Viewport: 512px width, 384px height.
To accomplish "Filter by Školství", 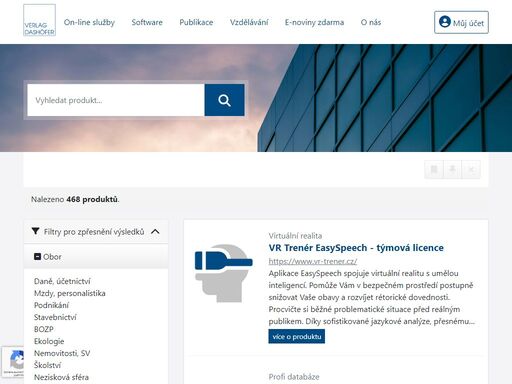I will (x=47, y=365).
